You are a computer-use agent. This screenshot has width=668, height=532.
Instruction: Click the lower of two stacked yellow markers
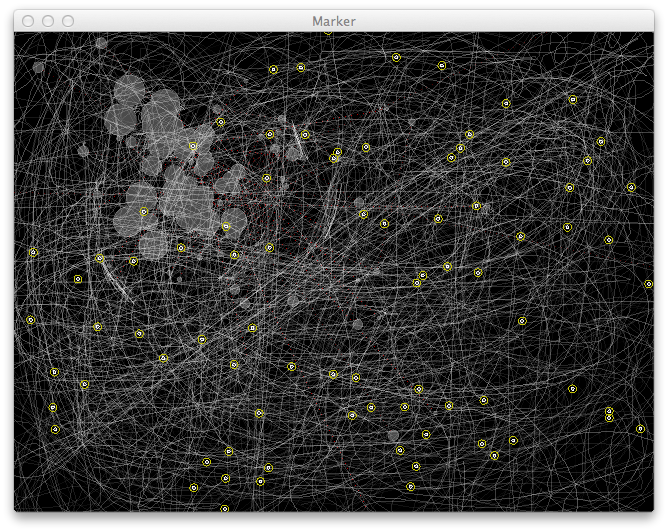tap(609, 418)
